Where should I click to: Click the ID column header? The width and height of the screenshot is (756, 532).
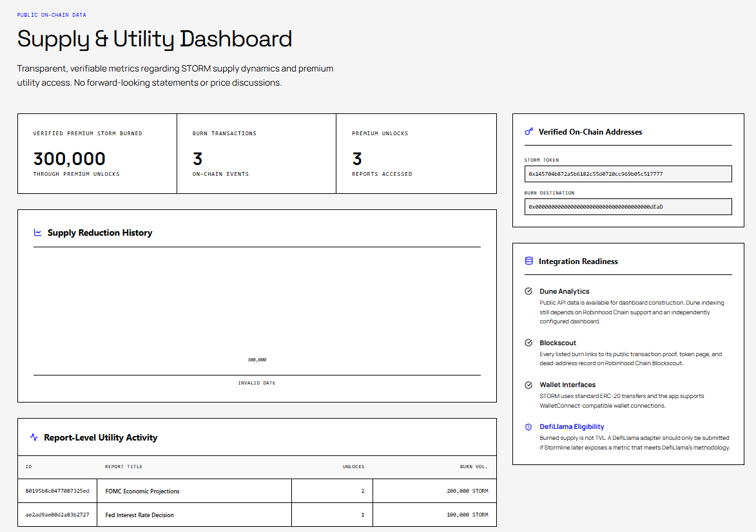28,467
